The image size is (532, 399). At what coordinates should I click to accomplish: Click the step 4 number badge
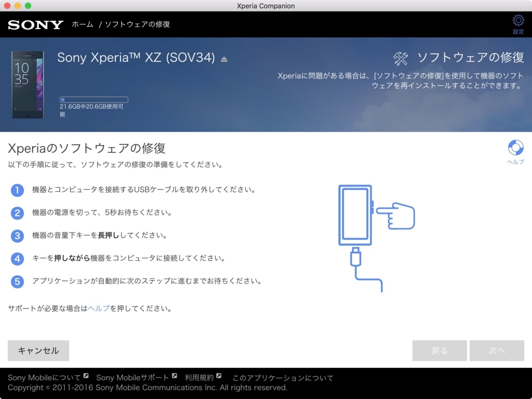click(x=17, y=259)
